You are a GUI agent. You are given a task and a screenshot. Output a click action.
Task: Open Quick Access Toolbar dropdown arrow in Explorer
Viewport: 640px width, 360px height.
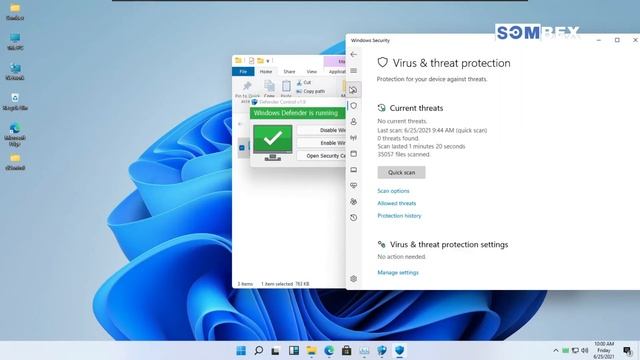click(268, 61)
